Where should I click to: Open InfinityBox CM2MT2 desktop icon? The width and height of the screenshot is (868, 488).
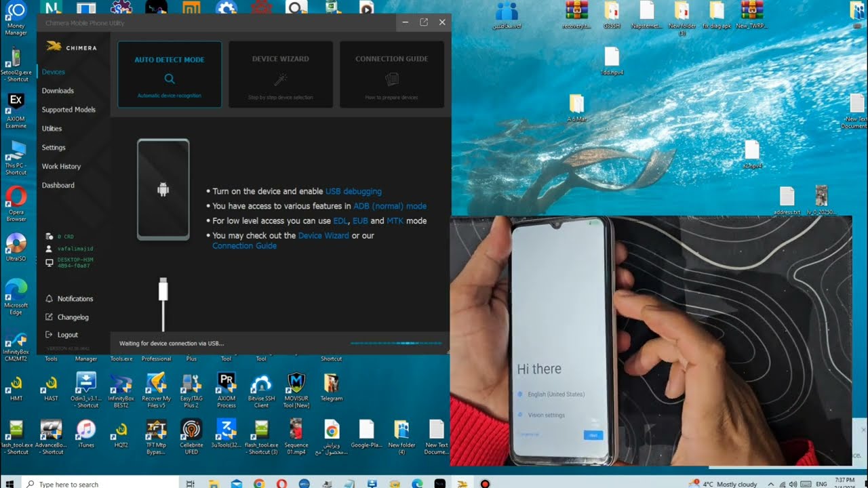pyautogui.click(x=16, y=346)
